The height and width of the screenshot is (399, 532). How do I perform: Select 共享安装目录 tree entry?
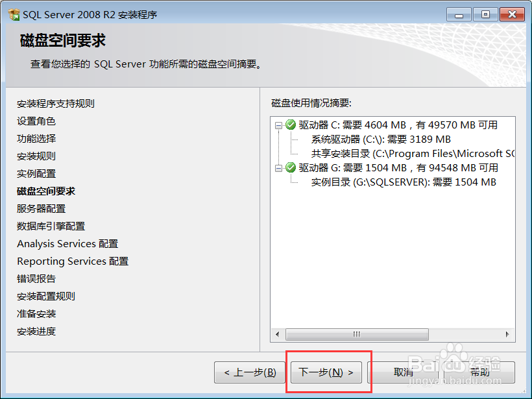coord(413,154)
